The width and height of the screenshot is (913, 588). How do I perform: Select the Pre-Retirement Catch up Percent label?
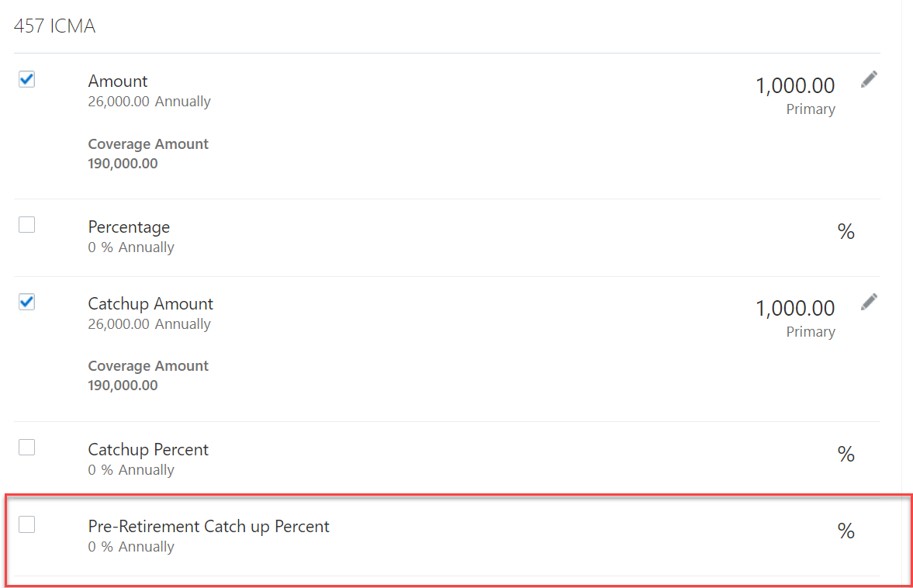tap(209, 526)
